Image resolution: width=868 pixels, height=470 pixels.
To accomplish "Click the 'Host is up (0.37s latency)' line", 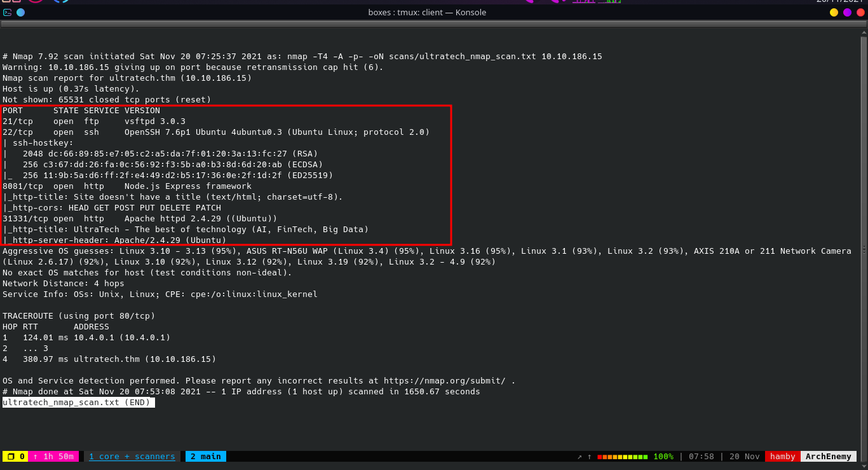I will click(x=71, y=88).
